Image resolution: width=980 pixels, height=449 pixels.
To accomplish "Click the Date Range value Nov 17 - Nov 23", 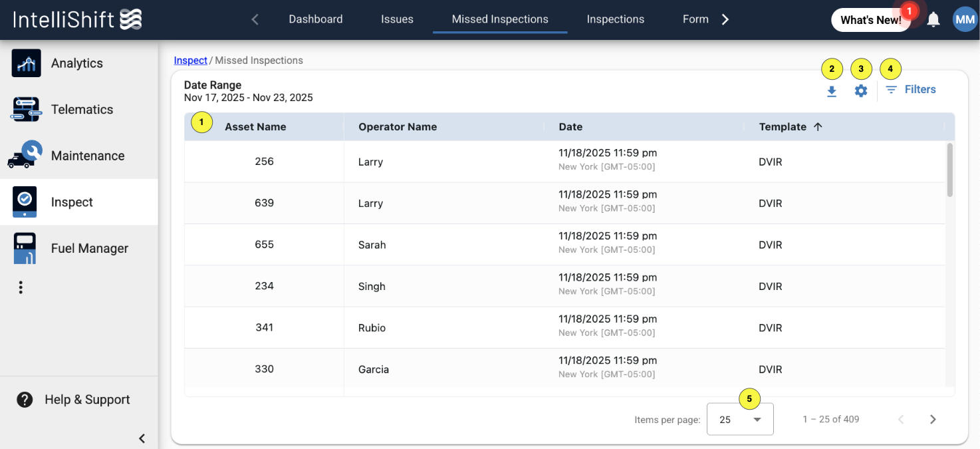I will pyautogui.click(x=249, y=98).
